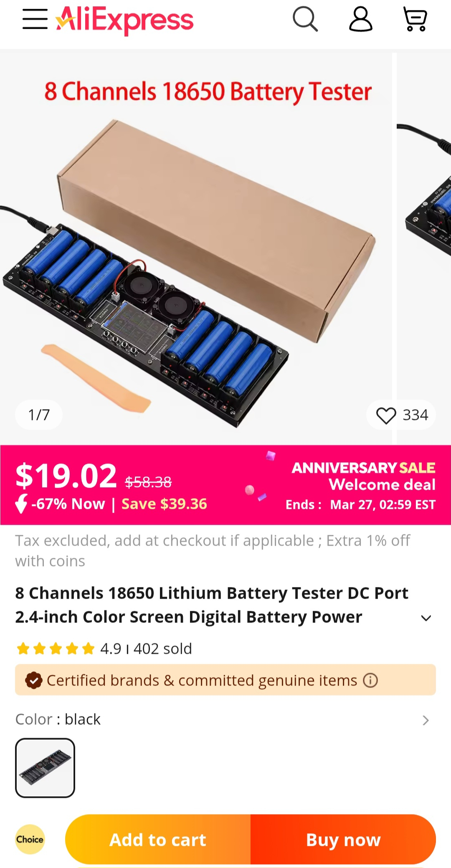Tap the Choice badge icon
This screenshot has width=451, height=868.
[30, 839]
